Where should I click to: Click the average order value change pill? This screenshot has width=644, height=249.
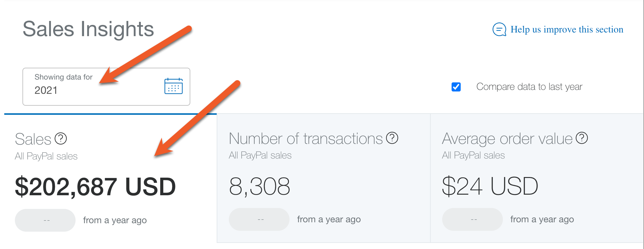pyautogui.click(x=473, y=219)
